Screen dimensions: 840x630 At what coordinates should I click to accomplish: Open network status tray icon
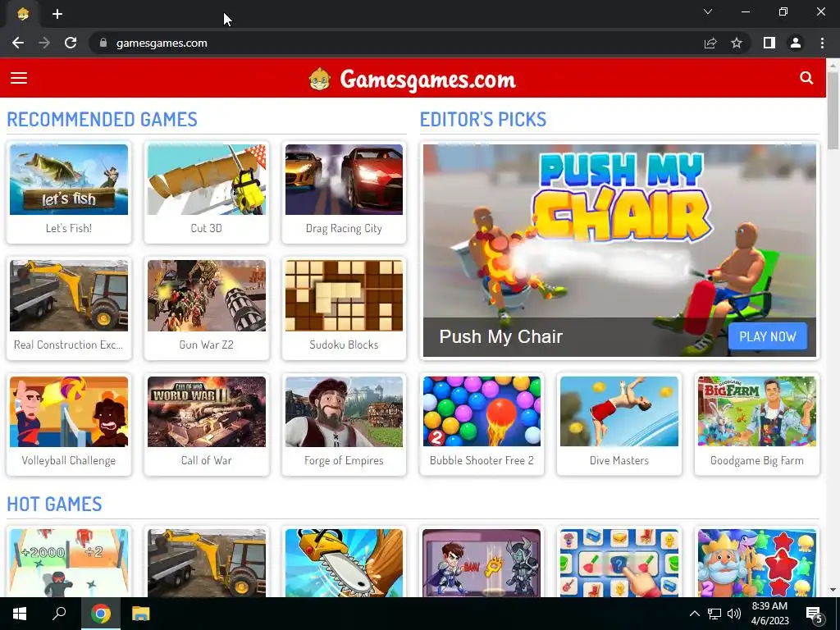[x=714, y=614]
